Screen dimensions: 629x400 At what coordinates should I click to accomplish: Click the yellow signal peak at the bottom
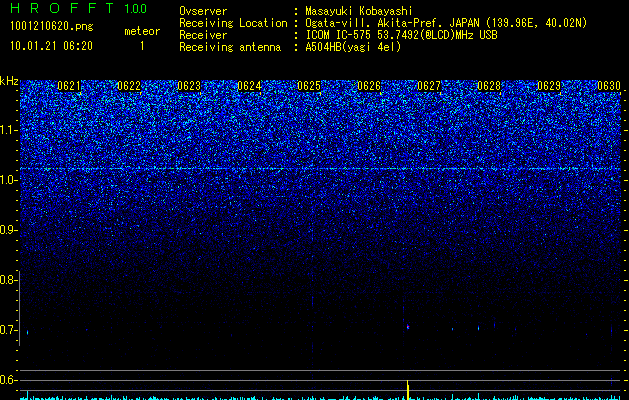click(x=408, y=390)
